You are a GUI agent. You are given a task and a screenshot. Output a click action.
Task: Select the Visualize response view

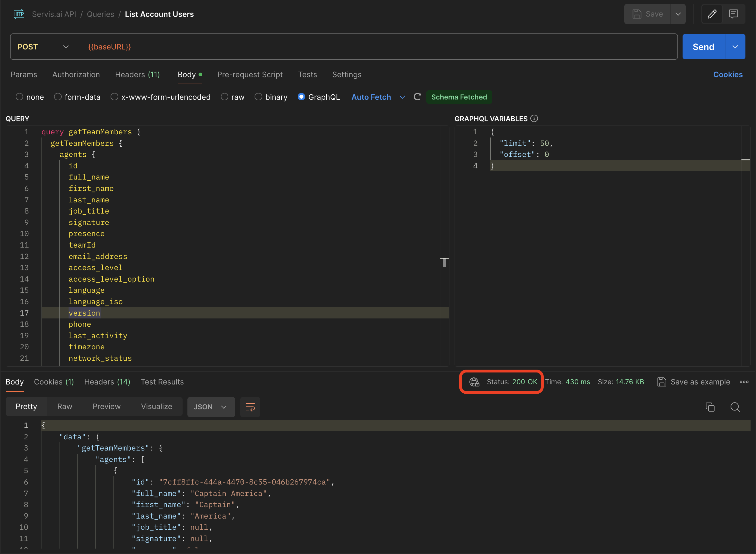157,406
